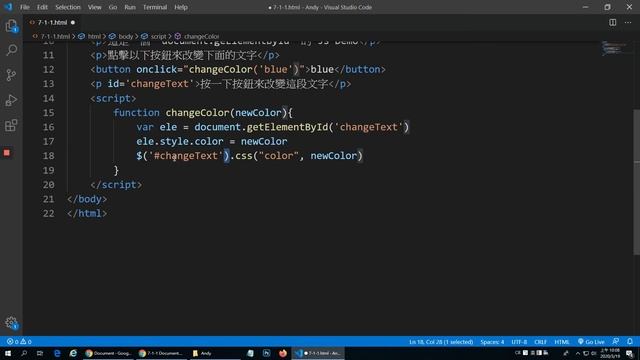Change the encoding via 'UTF-8'

pos(519,342)
